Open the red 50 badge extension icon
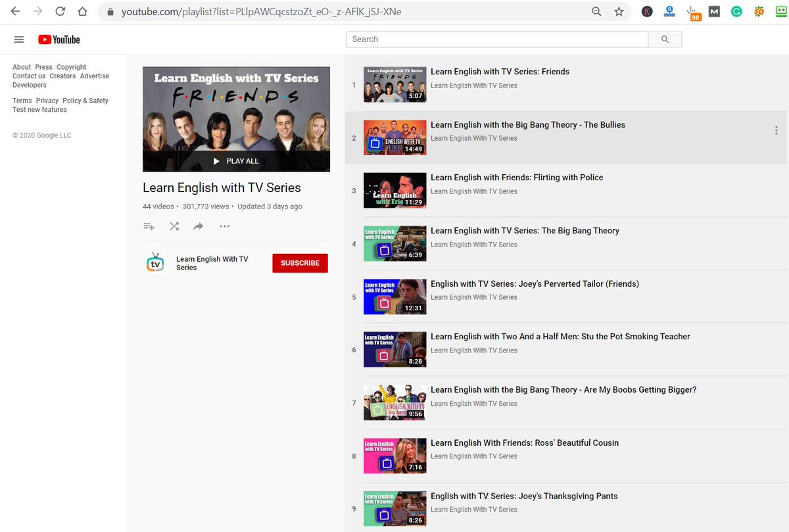 pos(759,11)
